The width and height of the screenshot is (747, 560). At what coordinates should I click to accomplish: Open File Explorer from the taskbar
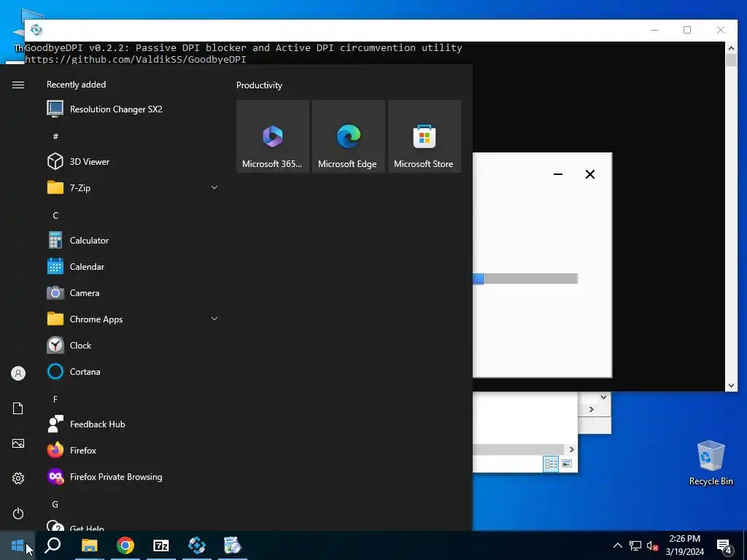tap(89, 545)
